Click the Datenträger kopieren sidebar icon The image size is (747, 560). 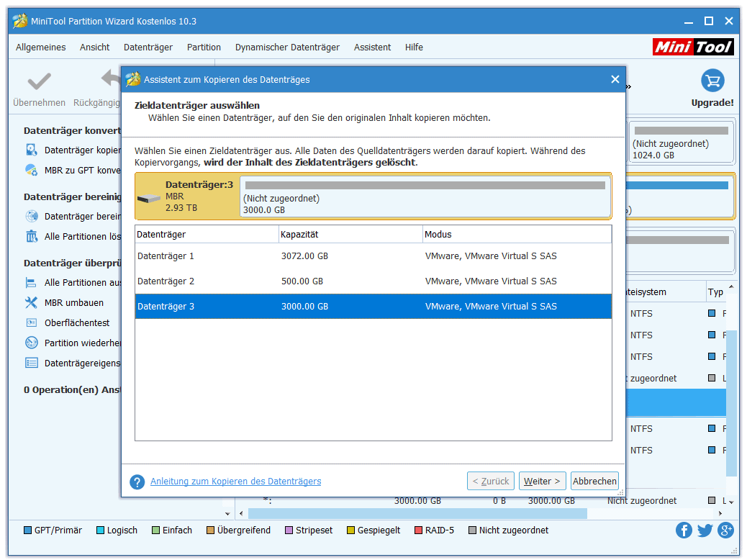pos(32,150)
